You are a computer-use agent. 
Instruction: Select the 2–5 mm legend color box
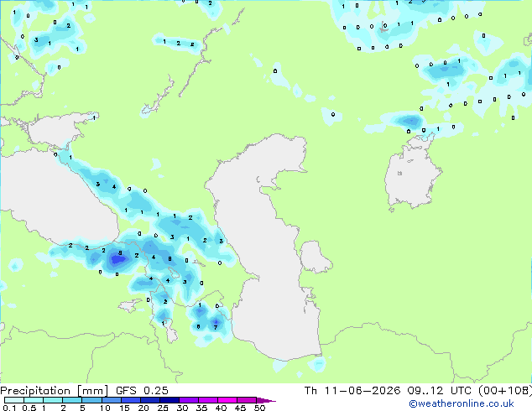coord(72,400)
